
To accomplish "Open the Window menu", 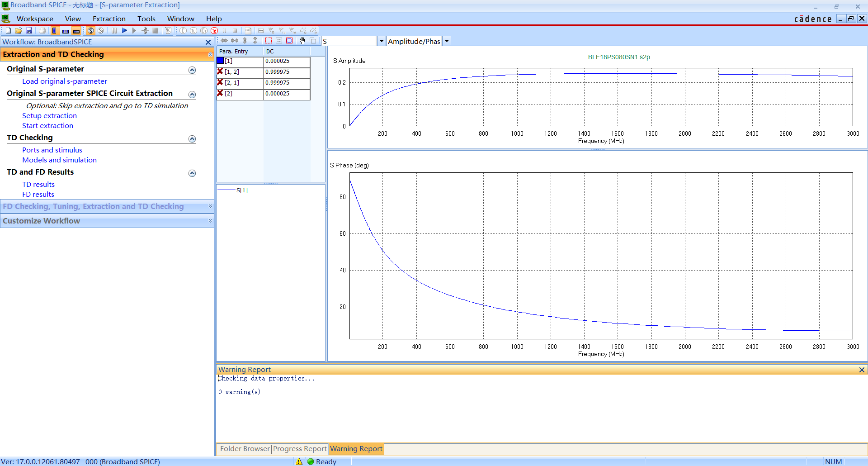I will pyautogui.click(x=181, y=19).
